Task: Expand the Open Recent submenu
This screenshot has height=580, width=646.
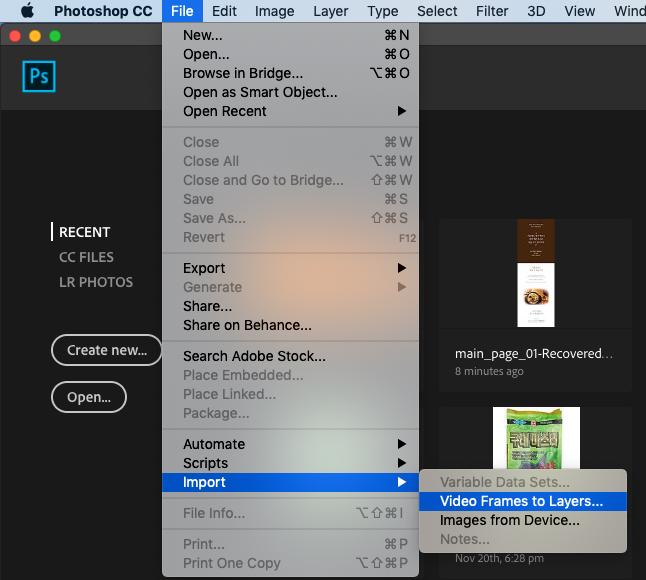Action: pyautogui.click(x=290, y=111)
